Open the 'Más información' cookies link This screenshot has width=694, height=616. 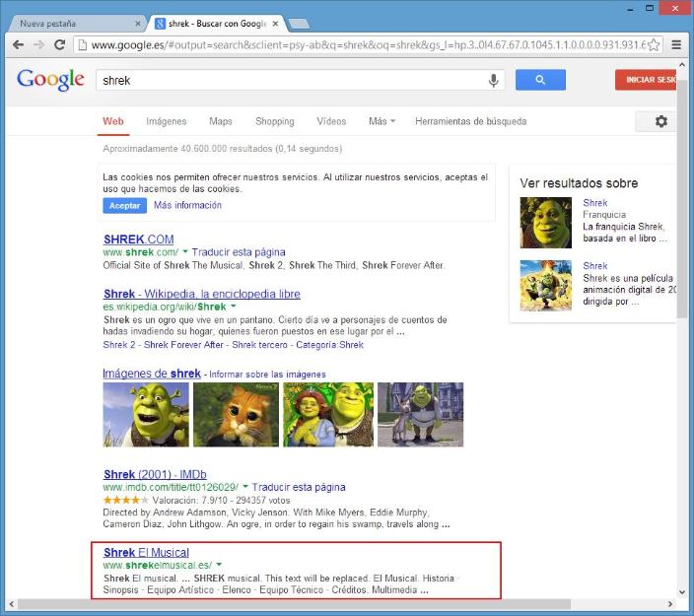pos(187,205)
